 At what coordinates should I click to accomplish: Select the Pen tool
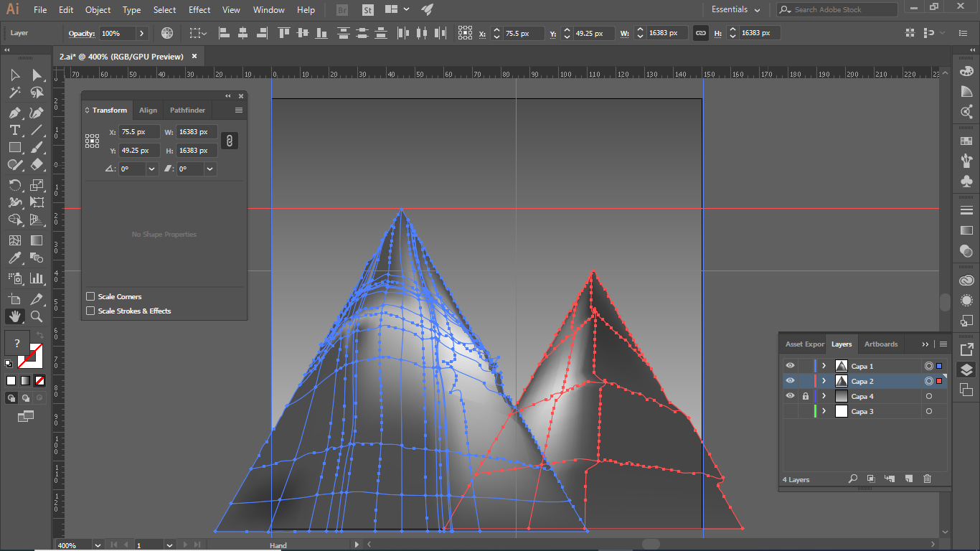14,113
